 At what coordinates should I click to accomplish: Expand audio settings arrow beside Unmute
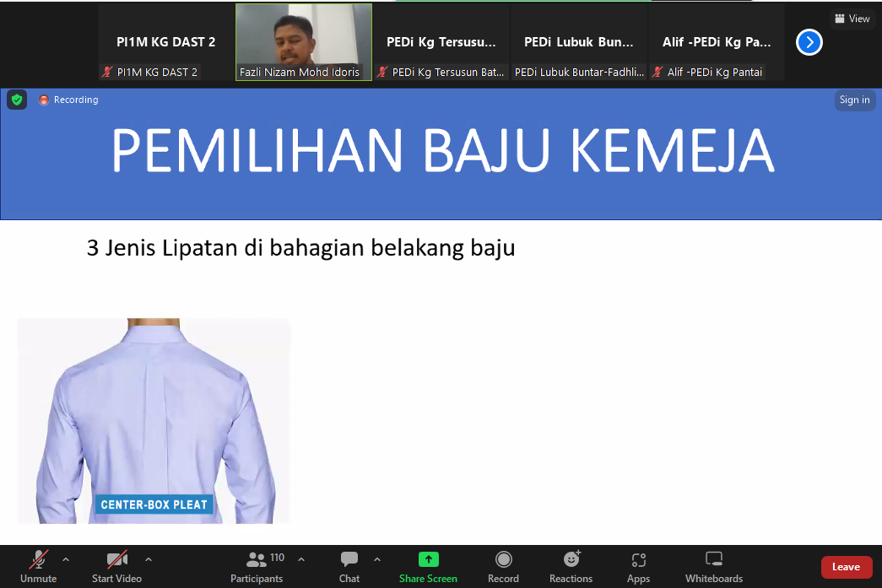pos(66,558)
